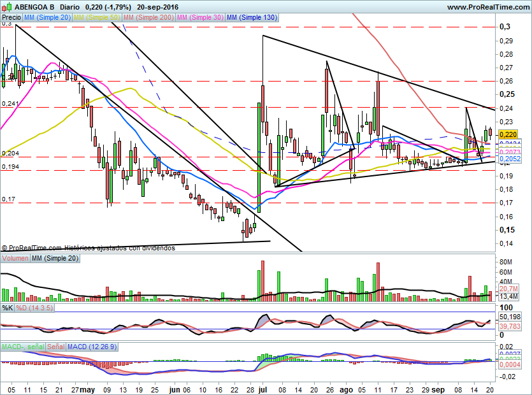Open the MM (Simple 50) indicator label
This screenshot has height=395, width=532.
(x=97, y=18)
